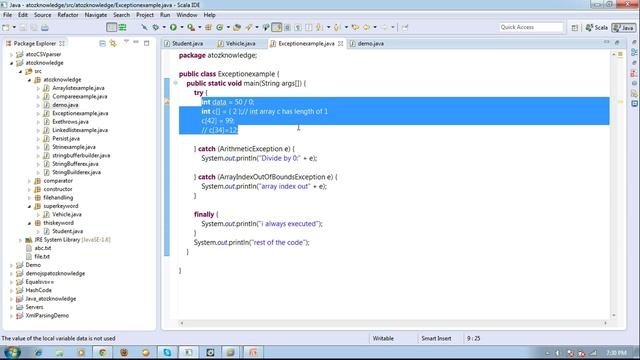
Task: Open dropdown next to Run button
Action: click(x=182, y=27)
